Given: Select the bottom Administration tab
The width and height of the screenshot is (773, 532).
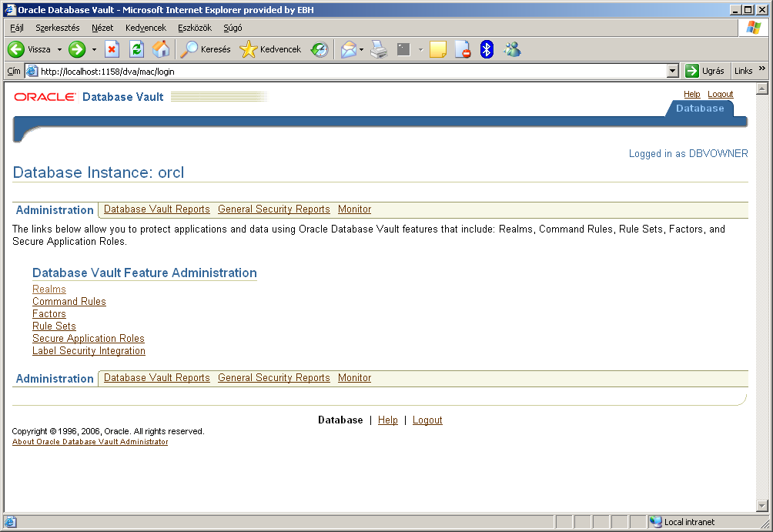Looking at the screenshot, I should click(x=55, y=379).
